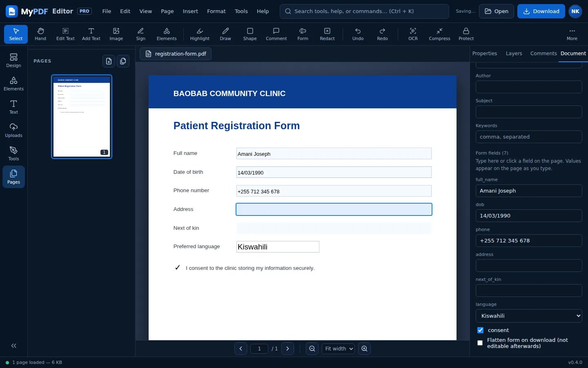
Task: Uncheck the consent checkbox in form fields
Action: tap(481, 330)
